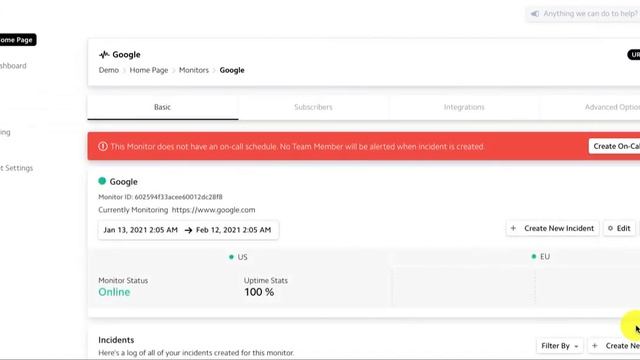Select the US probe tab

238,257
